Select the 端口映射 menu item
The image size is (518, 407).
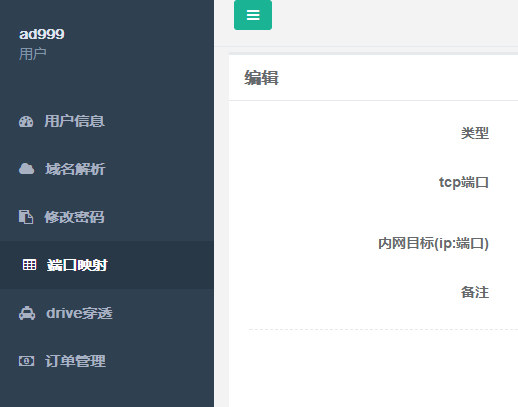107,265
